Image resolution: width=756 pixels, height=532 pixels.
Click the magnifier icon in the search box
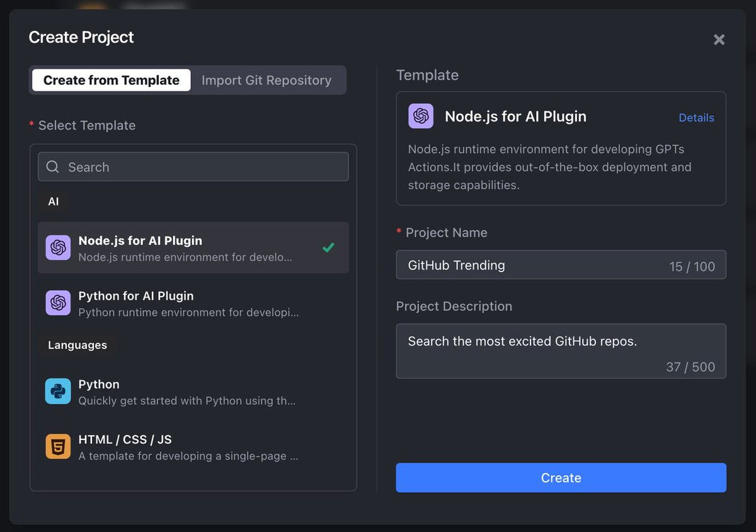coord(53,167)
